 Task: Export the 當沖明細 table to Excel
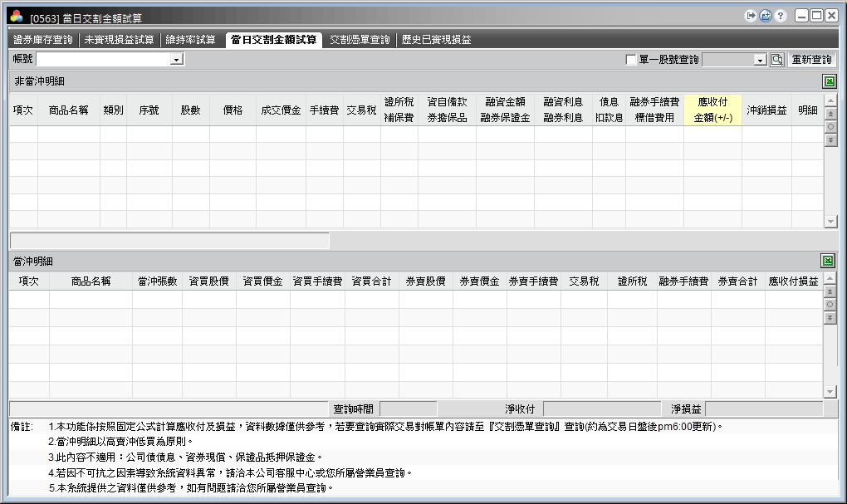point(829,261)
